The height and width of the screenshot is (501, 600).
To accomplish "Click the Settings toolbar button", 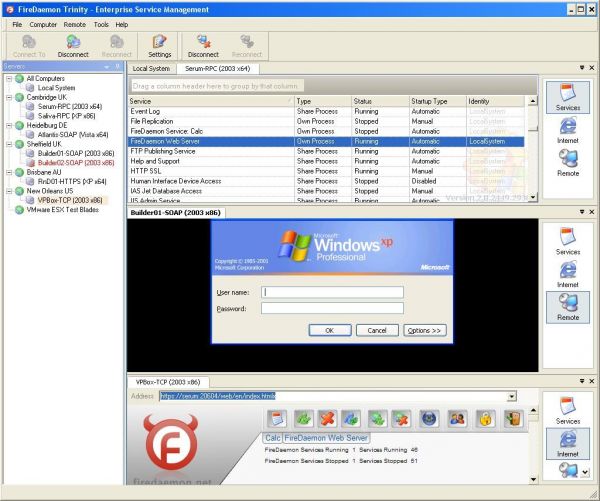I will click(x=160, y=47).
